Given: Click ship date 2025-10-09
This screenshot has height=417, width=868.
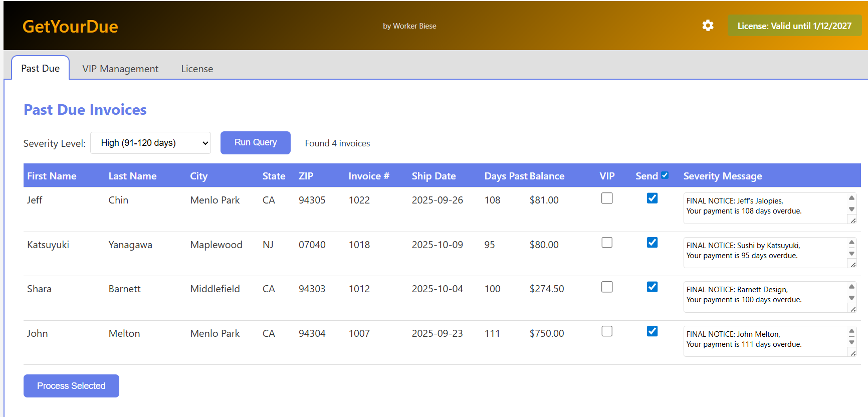Looking at the screenshot, I should point(438,245).
